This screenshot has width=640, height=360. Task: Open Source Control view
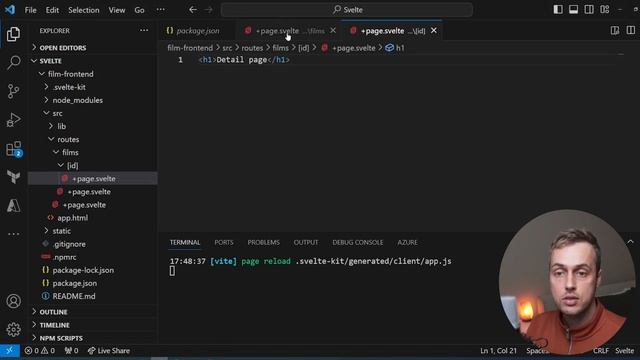[x=13, y=91]
